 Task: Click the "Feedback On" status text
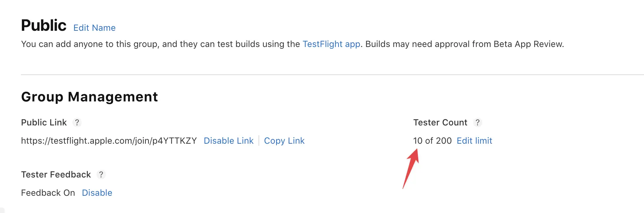click(x=48, y=193)
